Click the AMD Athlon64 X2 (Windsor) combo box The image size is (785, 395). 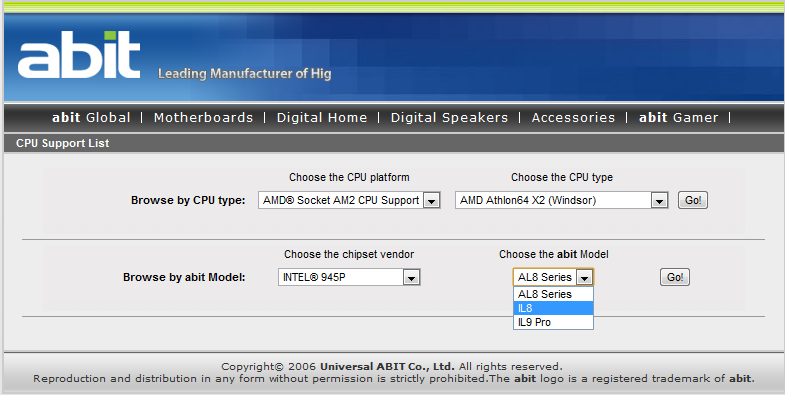[x=562, y=200]
